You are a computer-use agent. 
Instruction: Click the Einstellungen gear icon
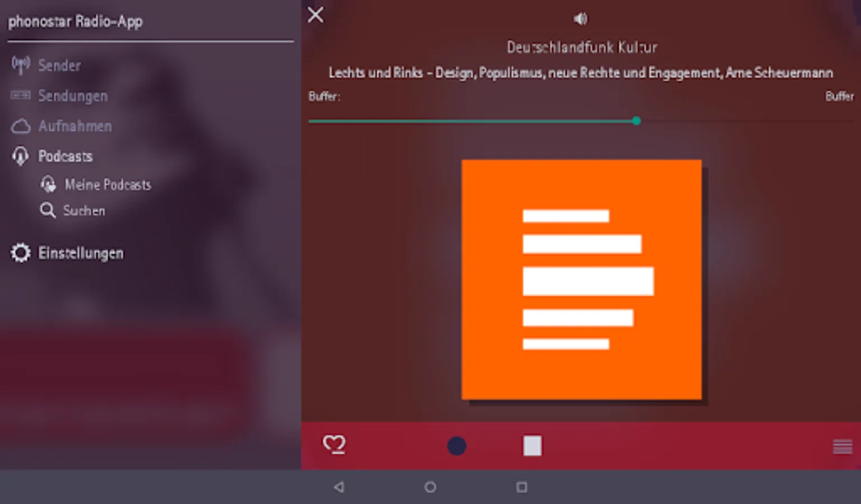click(x=21, y=253)
